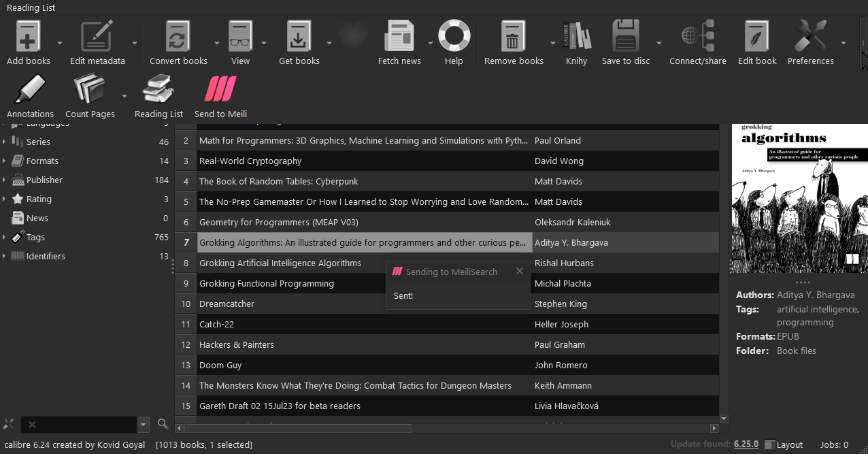Click the Add books icon
This screenshot has width=868, height=454.
tap(29, 37)
